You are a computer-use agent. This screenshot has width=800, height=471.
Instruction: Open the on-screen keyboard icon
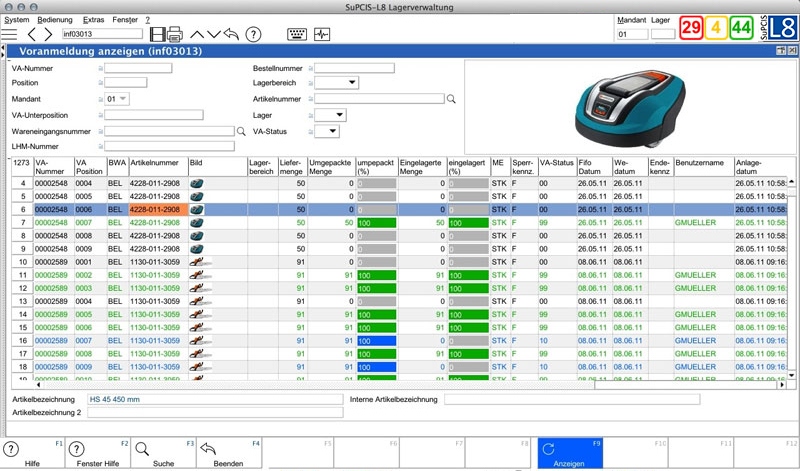click(297, 34)
